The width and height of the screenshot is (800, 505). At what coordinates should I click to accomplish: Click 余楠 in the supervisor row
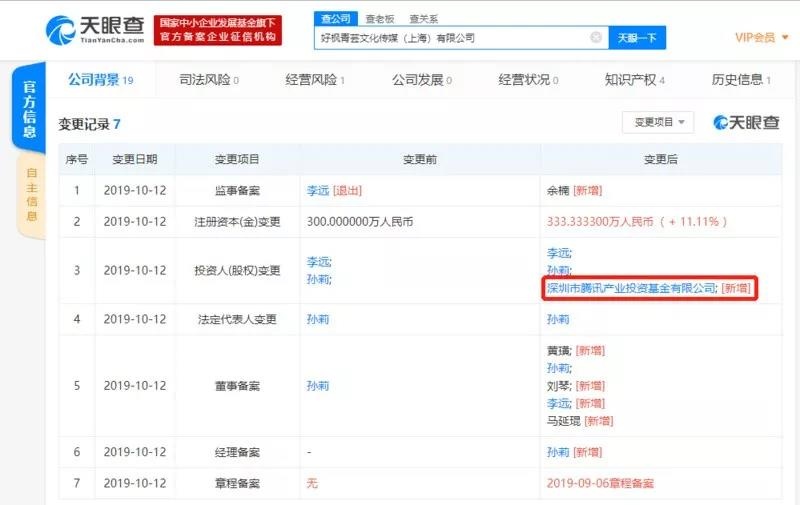coord(558,189)
